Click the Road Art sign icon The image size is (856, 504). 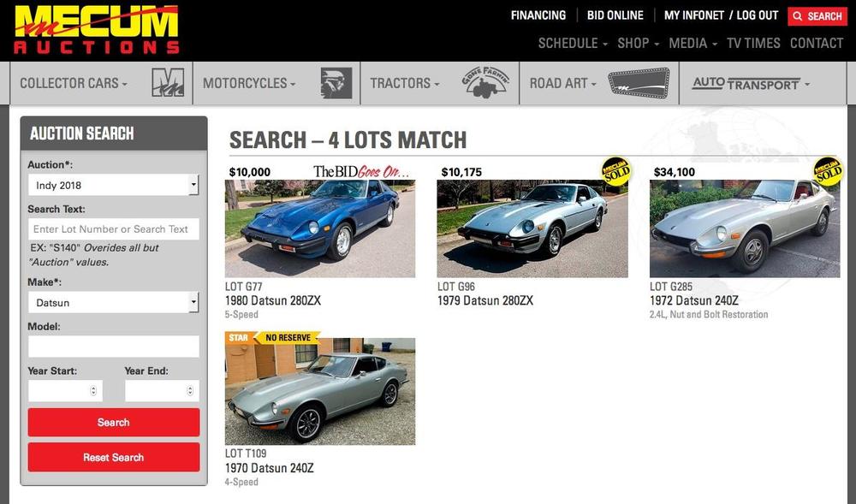tap(639, 83)
